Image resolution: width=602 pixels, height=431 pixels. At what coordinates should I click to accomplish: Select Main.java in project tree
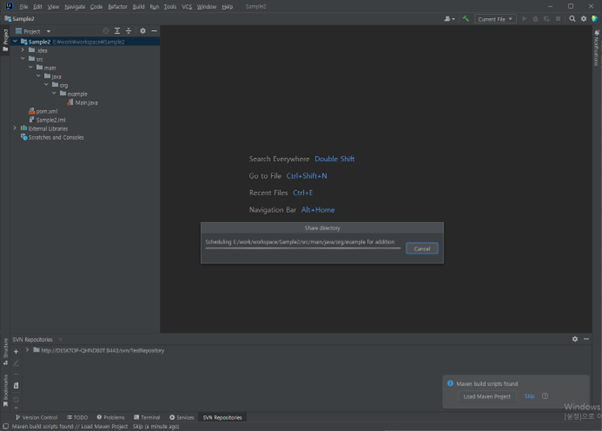pyautogui.click(x=82, y=102)
